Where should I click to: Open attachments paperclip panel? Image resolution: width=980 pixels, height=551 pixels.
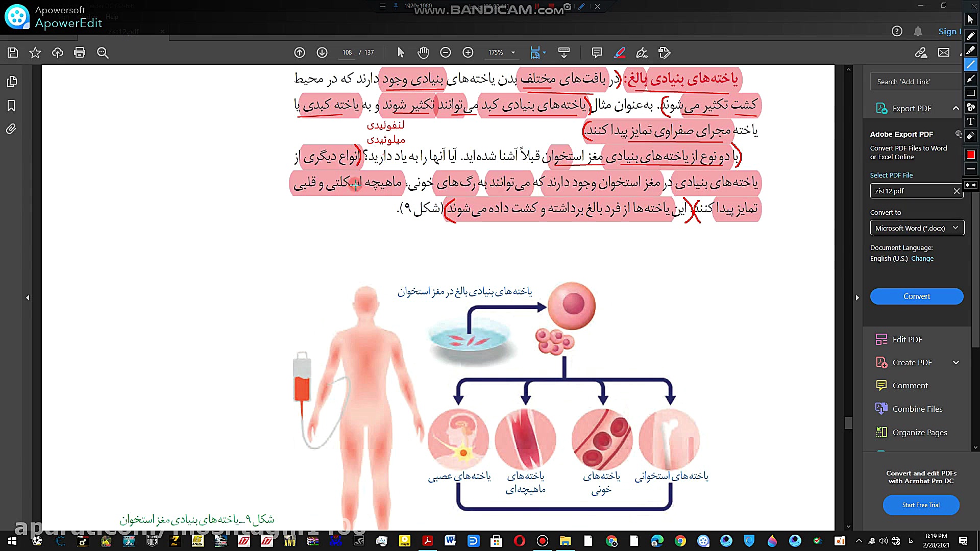point(11,129)
